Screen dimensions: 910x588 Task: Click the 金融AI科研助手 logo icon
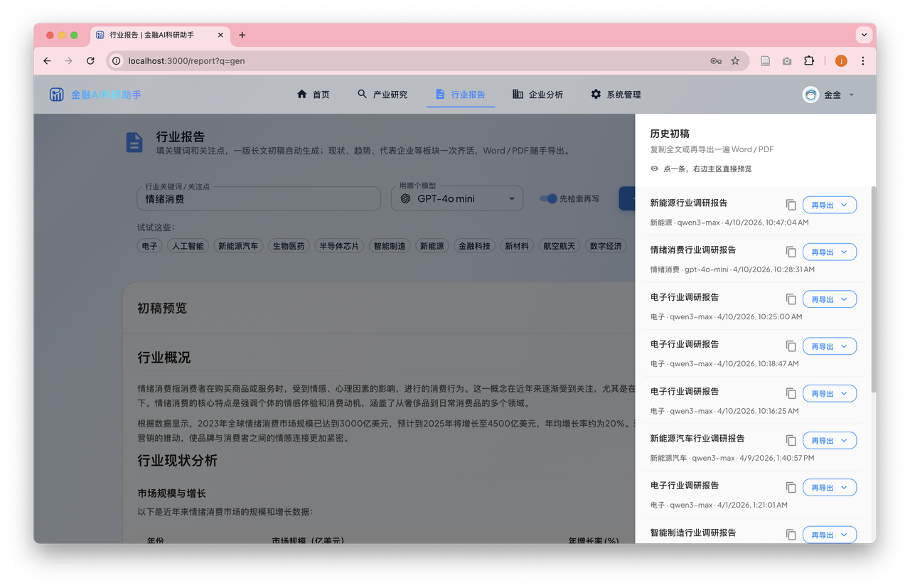(57, 95)
